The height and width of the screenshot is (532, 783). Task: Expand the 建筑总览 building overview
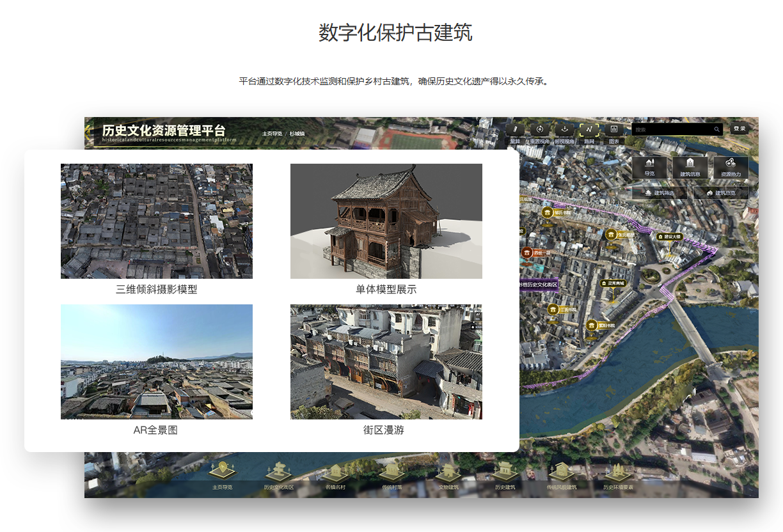click(721, 192)
